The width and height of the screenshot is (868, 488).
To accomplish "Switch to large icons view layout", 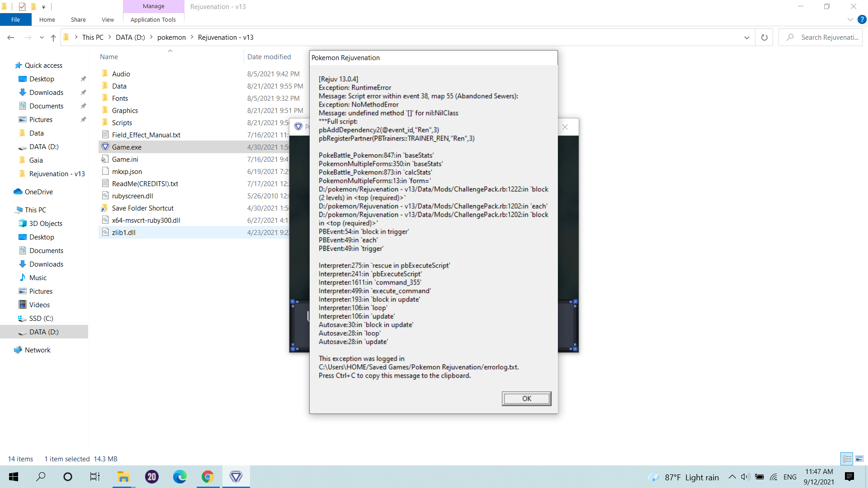I will click(859, 459).
